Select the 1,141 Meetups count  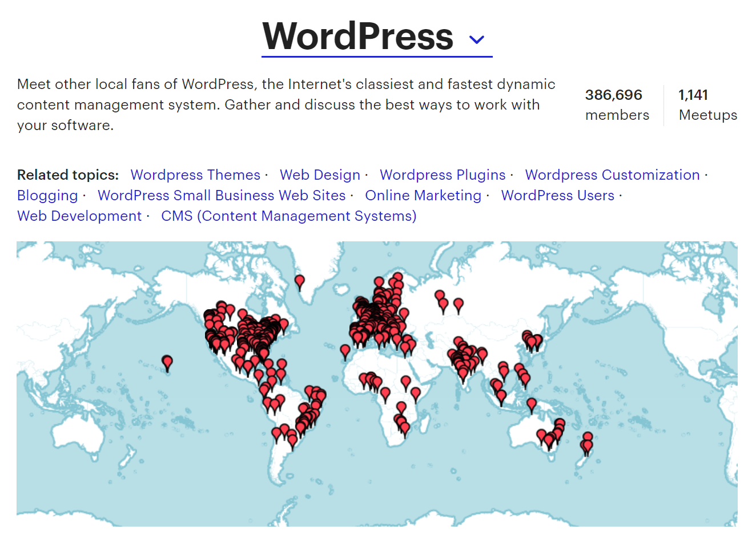[x=707, y=105]
